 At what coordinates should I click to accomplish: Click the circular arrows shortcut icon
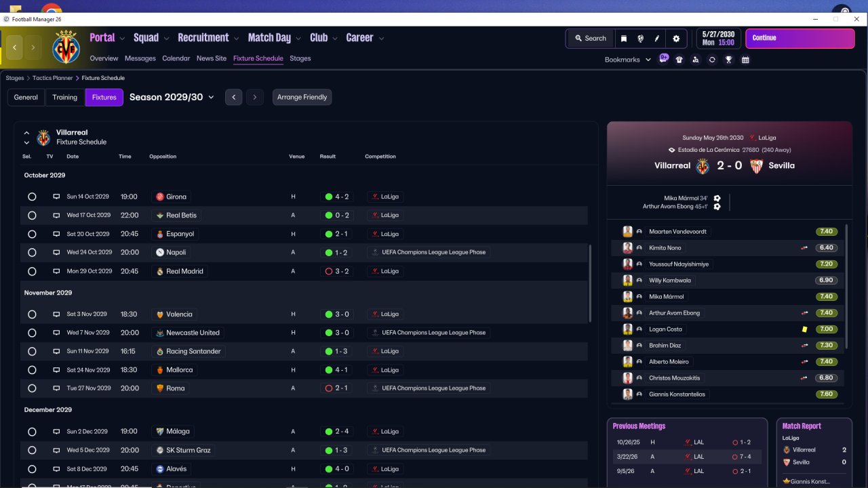pyautogui.click(x=712, y=60)
